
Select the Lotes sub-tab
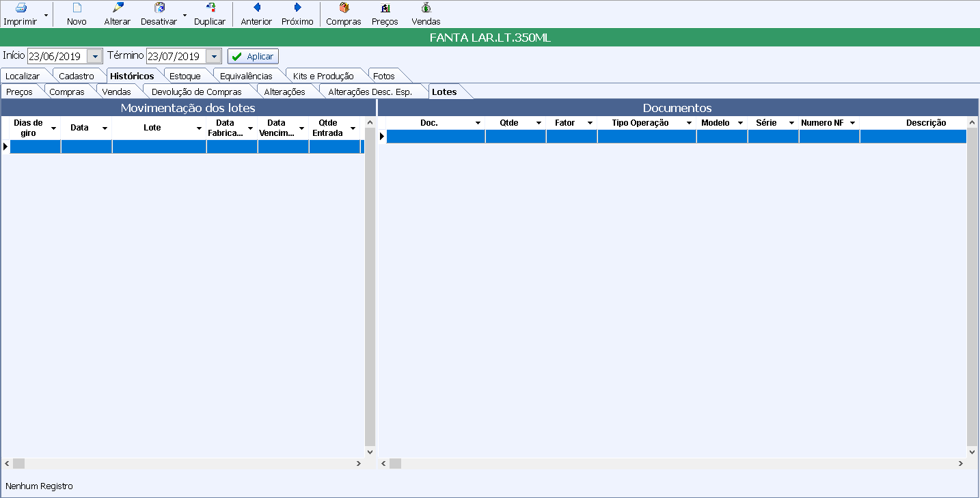pos(445,92)
